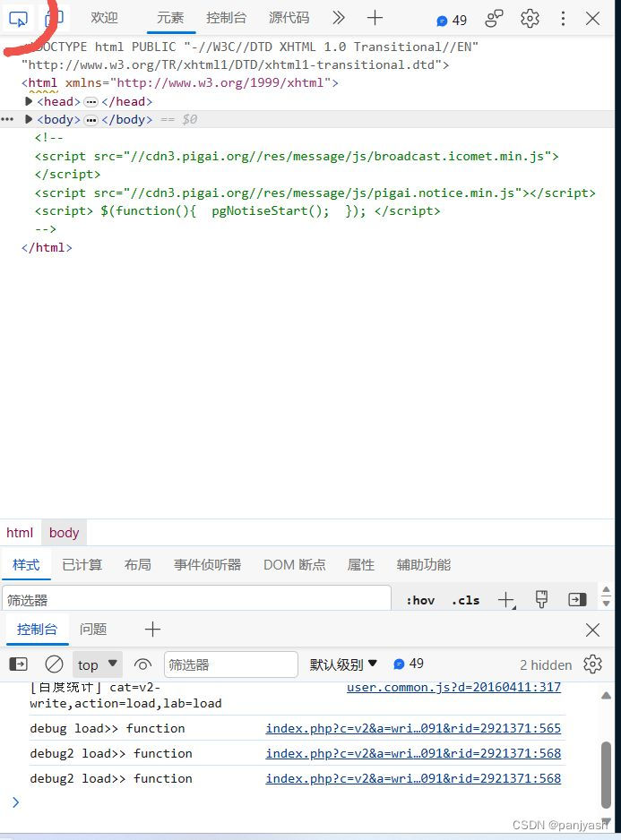Viewport: 621px width, 840px height.
Task: Open the three-dot actions beside body row
Action: pyautogui.click(x=7, y=119)
